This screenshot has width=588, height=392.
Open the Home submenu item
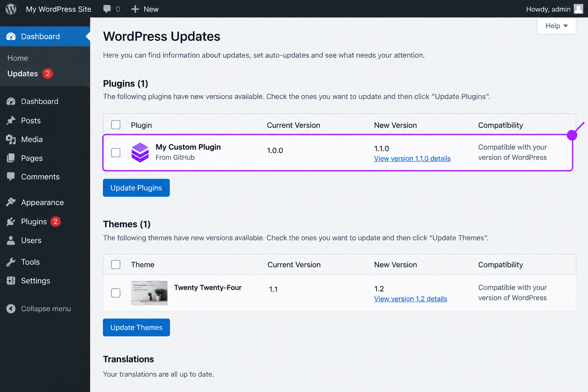click(x=18, y=58)
